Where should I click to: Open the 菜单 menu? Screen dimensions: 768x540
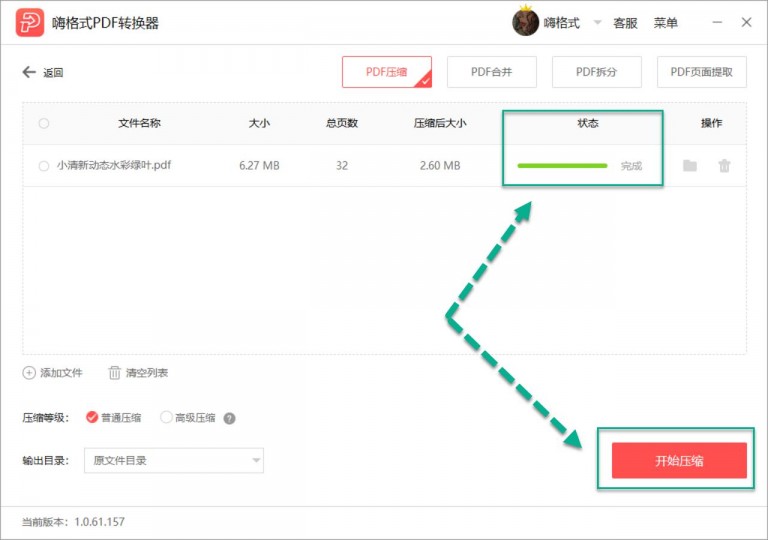pyautogui.click(x=666, y=23)
